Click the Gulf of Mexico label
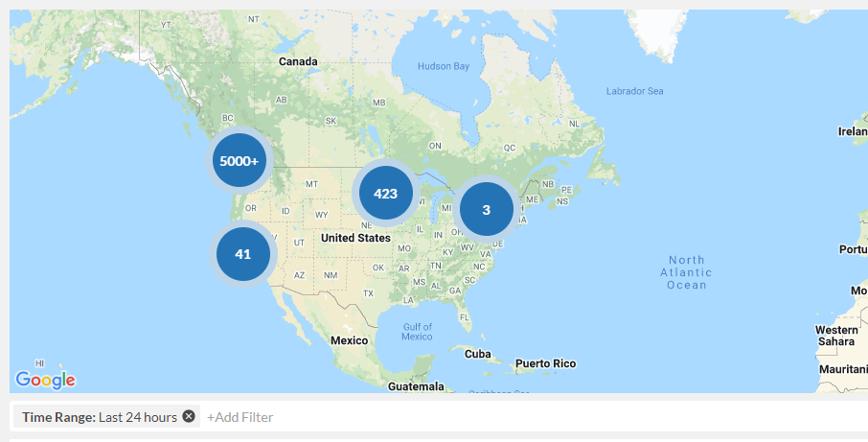The height and width of the screenshot is (442, 868). pyautogui.click(x=417, y=332)
